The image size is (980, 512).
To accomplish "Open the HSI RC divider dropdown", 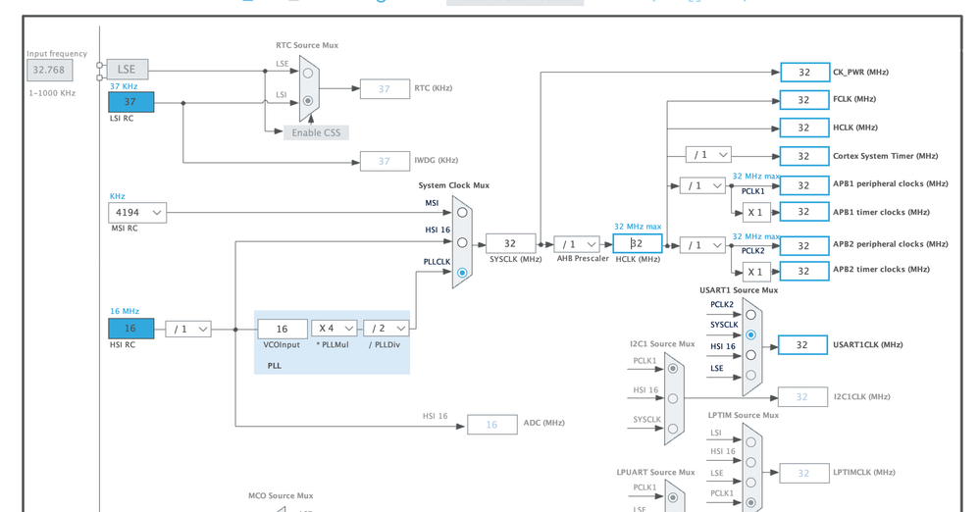I will point(187,329).
